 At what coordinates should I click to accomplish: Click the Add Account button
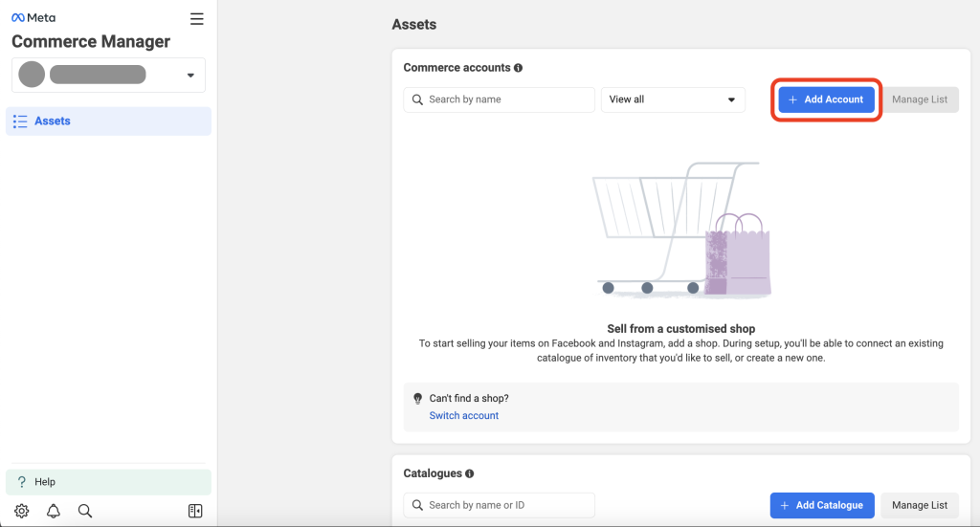[x=826, y=99]
